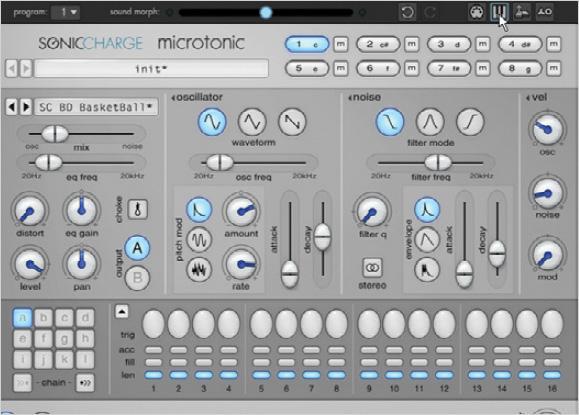Select pattern a
The height and width of the screenshot is (415, 579).
point(22,318)
